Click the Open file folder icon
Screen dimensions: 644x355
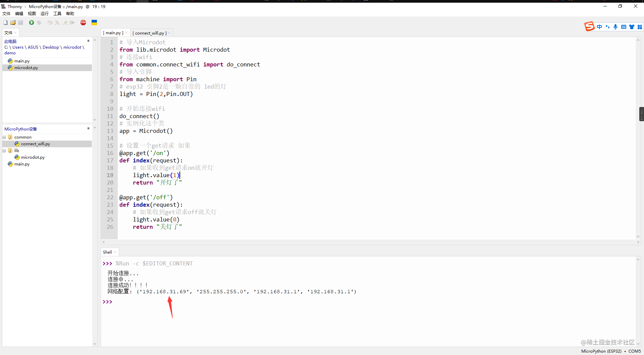(13, 22)
